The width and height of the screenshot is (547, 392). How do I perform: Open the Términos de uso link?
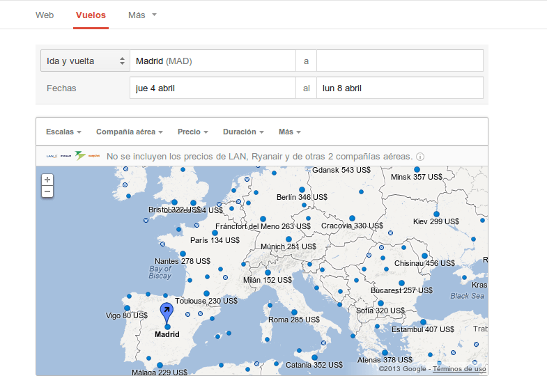point(459,369)
